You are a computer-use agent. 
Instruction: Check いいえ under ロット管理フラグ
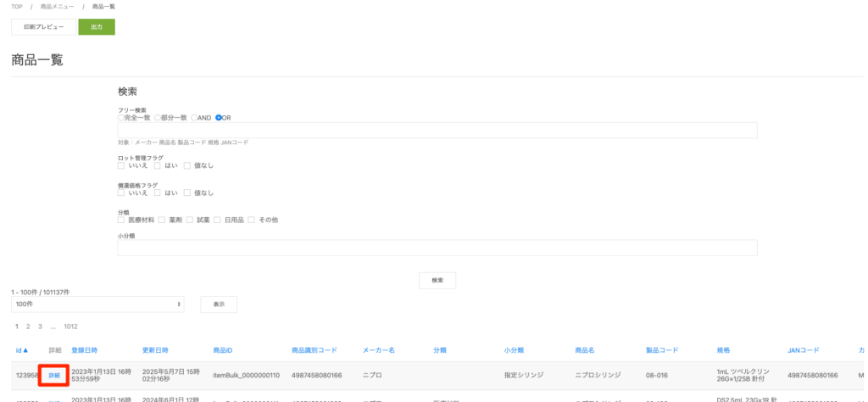pos(121,166)
